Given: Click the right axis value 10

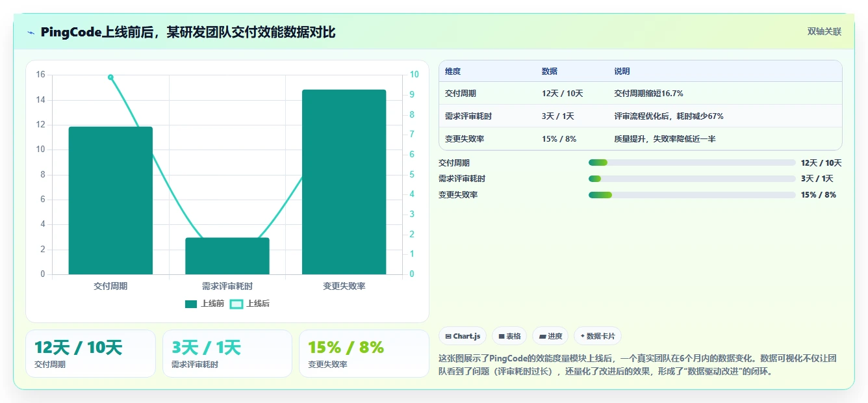Looking at the screenshot, I should [x=414, y=75].
